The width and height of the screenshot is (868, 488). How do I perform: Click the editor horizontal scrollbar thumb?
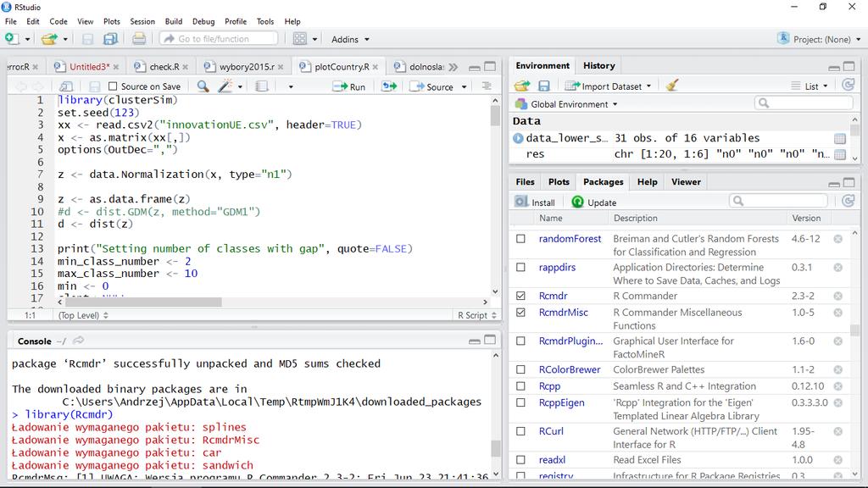point(143,302)
